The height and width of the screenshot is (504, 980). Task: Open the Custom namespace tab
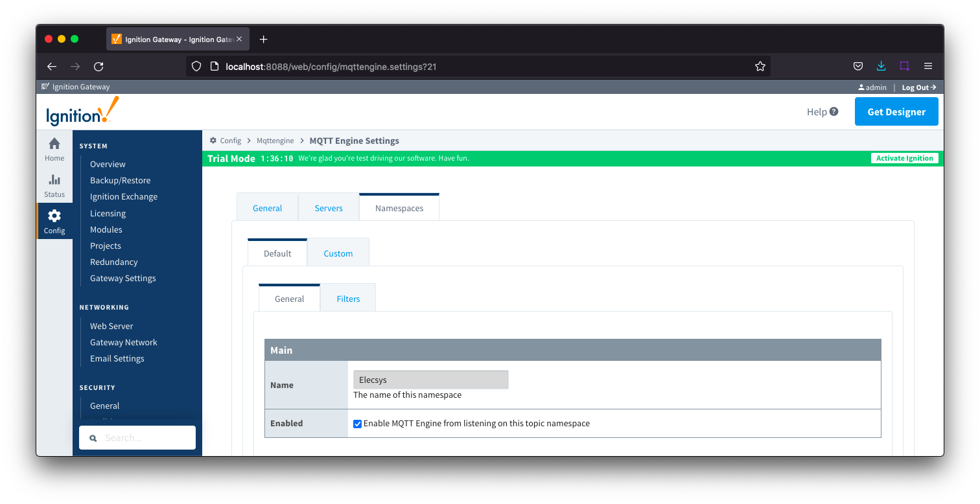(338, 253)
